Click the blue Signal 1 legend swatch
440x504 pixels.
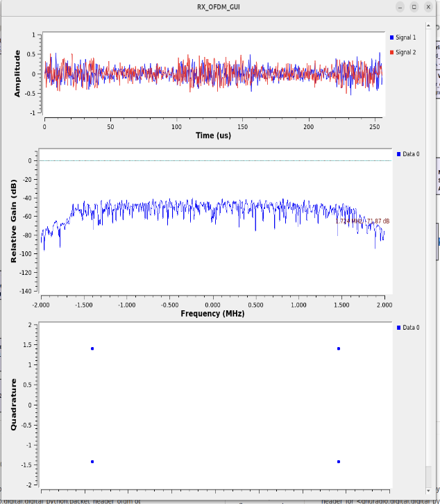point(393,37)
